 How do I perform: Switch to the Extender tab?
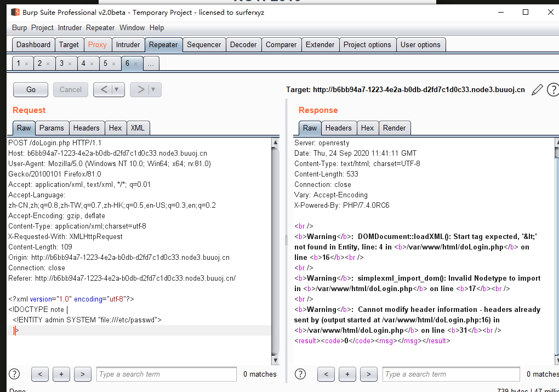(x=320, y=45)
